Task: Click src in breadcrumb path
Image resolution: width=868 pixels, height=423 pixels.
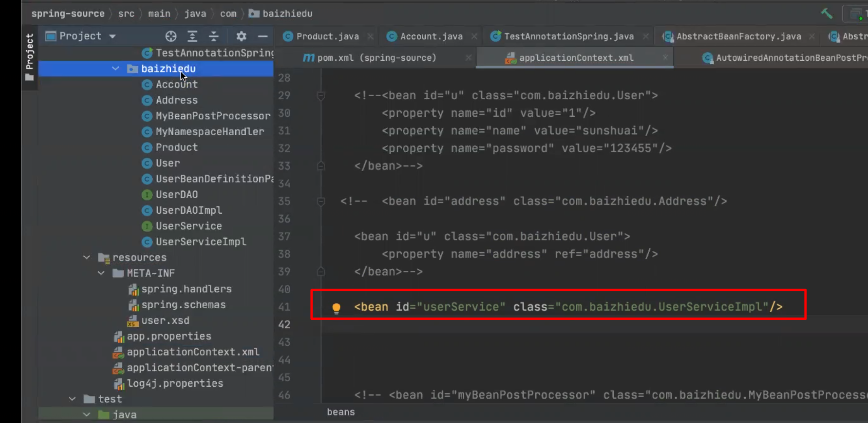Action: 126,14
